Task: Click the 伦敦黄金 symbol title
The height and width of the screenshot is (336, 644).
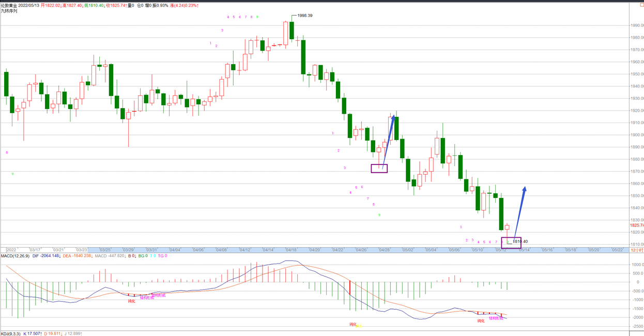Action: [9, 5]
